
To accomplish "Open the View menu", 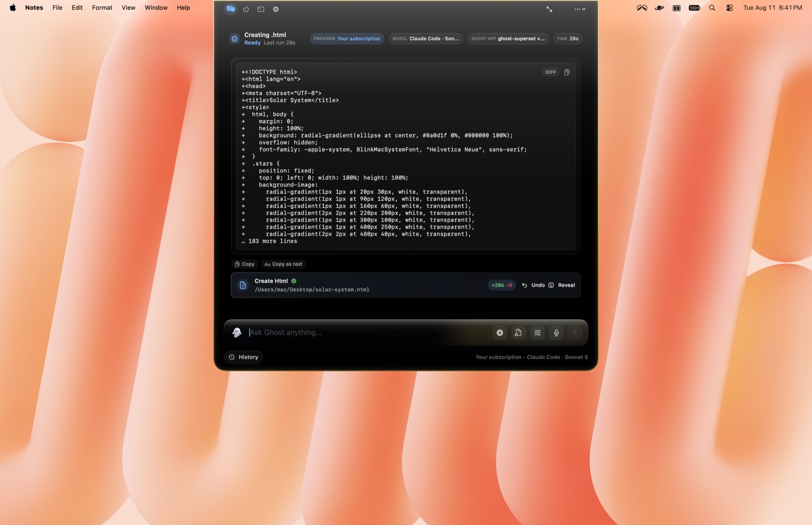I will coord(128,8).
